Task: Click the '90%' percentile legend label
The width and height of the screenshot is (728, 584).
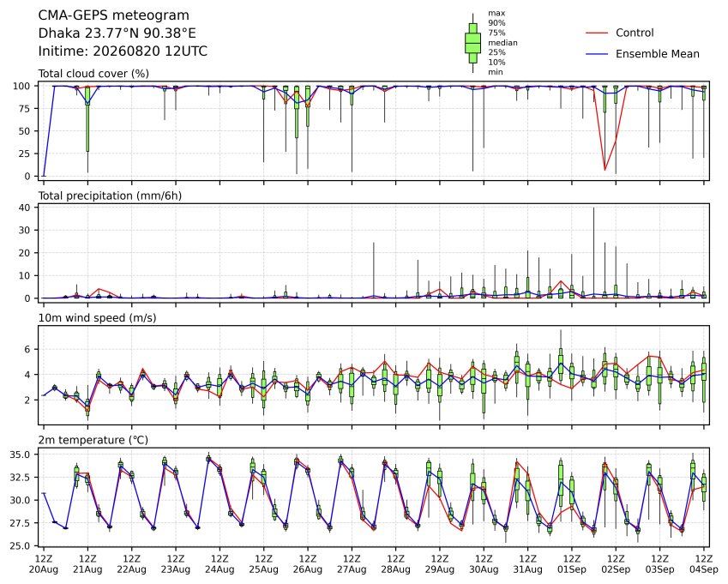Action: coord(496,23)
